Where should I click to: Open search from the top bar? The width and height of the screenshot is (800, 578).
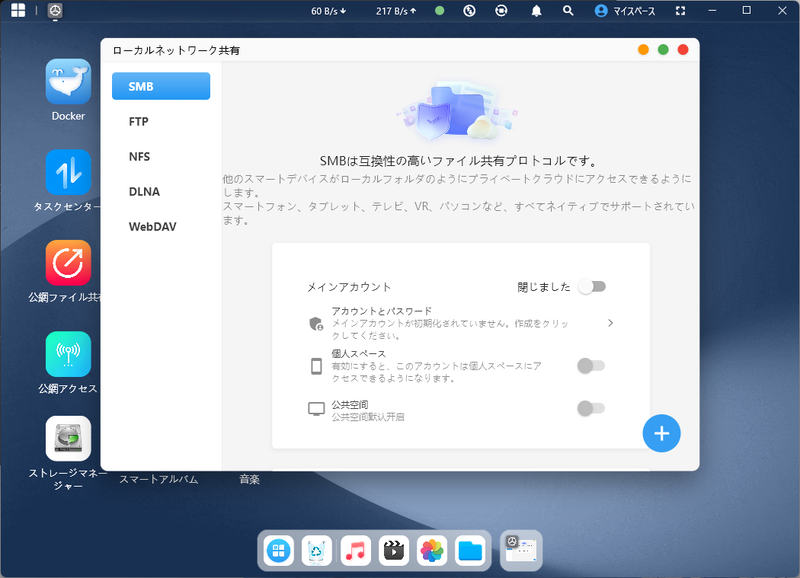tap(566, 11)
